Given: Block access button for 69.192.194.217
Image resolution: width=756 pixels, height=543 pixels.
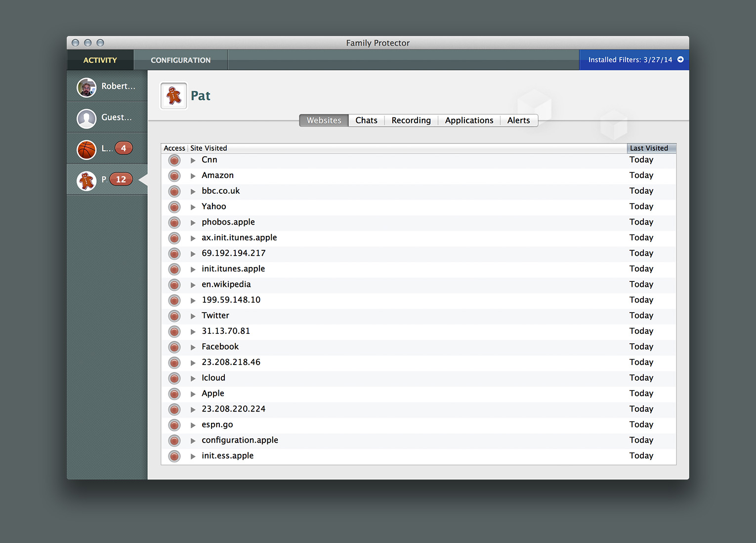Looking at the screenshot, I should pyautogui.click(x=174, y=254).
